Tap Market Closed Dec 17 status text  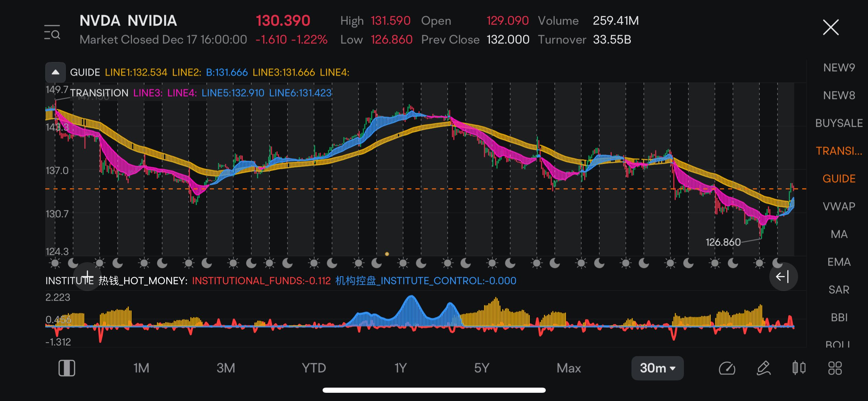163,39
